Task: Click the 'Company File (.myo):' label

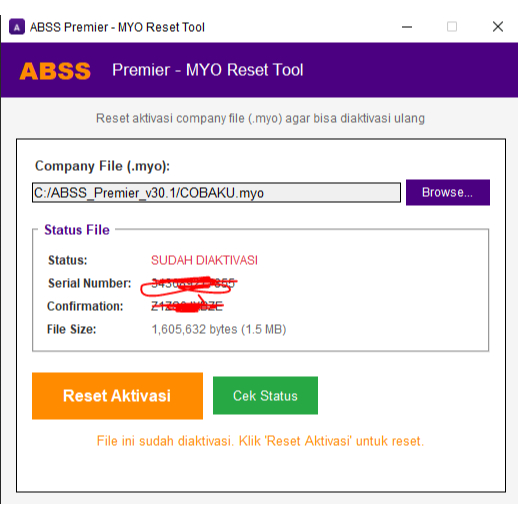Action: [102, 166]
